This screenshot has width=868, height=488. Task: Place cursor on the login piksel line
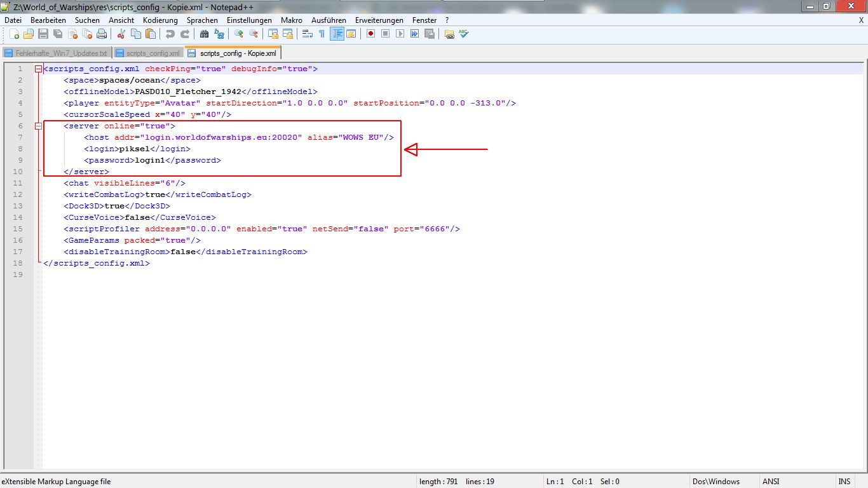pyautogui.click(x=137, y=149)
